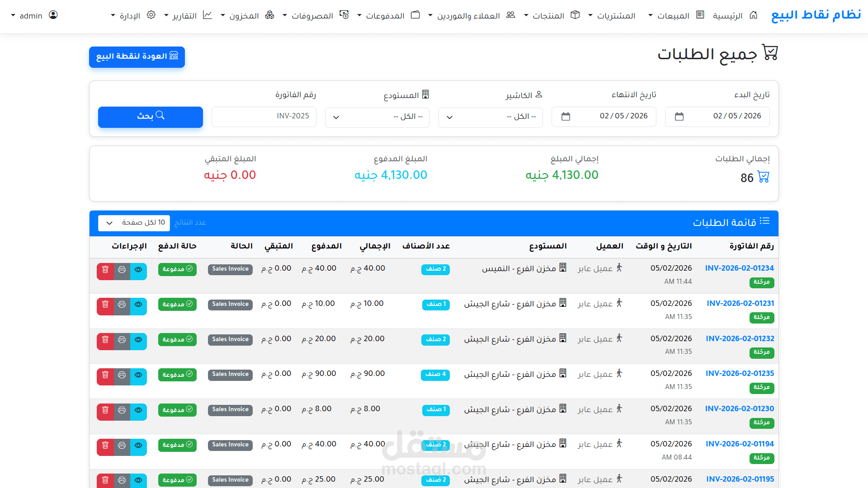The height and width of the screenshot is (488, 868).
Task: Expand the المستودع warehouse filter dropdown
Action: 377,117
